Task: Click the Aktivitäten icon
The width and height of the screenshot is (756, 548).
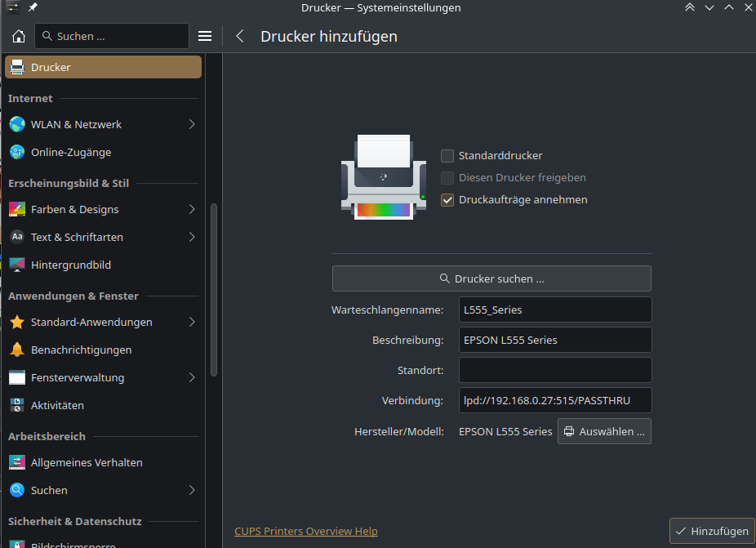Action: click(x=17, y=405)
